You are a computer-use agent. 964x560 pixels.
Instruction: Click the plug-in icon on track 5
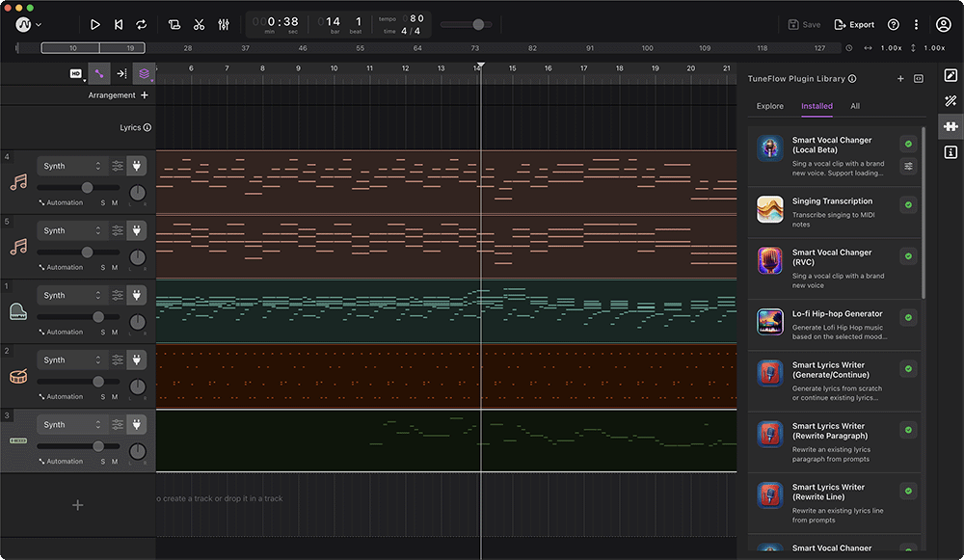point(137,230)
